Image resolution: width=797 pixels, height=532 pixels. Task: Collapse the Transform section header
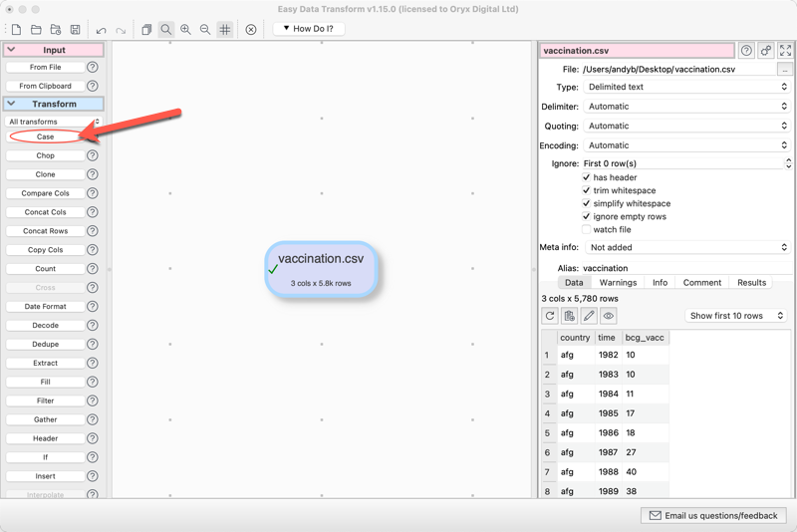(x=54, y=104)
